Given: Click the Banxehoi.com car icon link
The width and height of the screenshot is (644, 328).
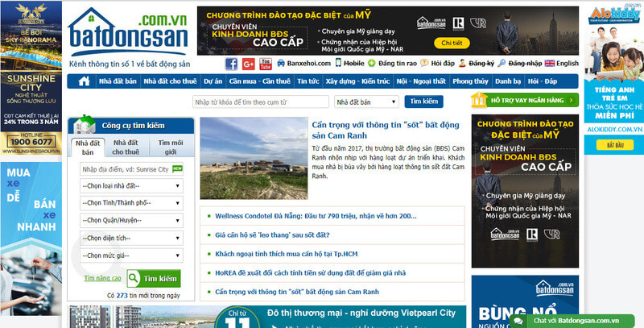Looking at the screenshot, I should click(x=280, y=64).
